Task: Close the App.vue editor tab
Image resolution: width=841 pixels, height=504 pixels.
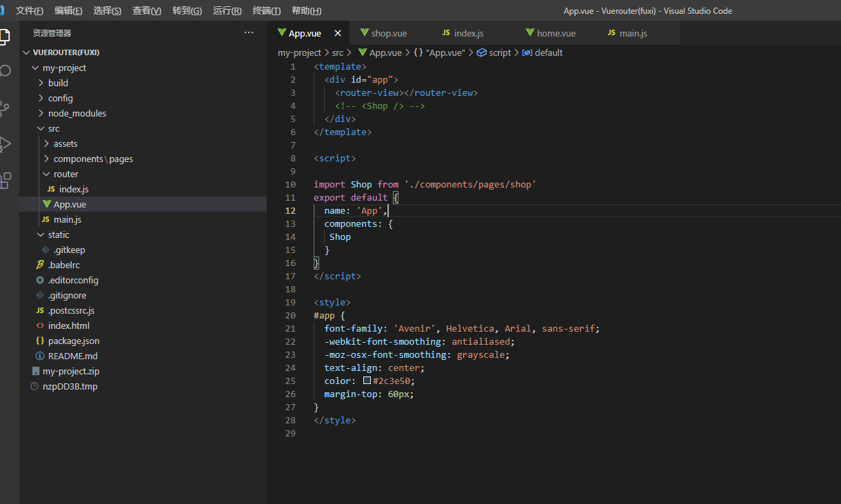Action: click(337, 33)
